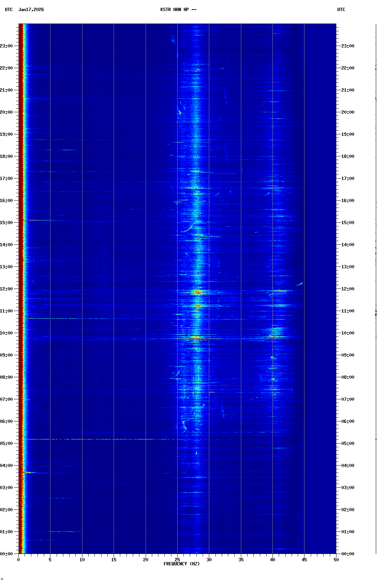
Task: Click the FREQUENCY (HZ) axis label
Action: [x=181, y=564]
